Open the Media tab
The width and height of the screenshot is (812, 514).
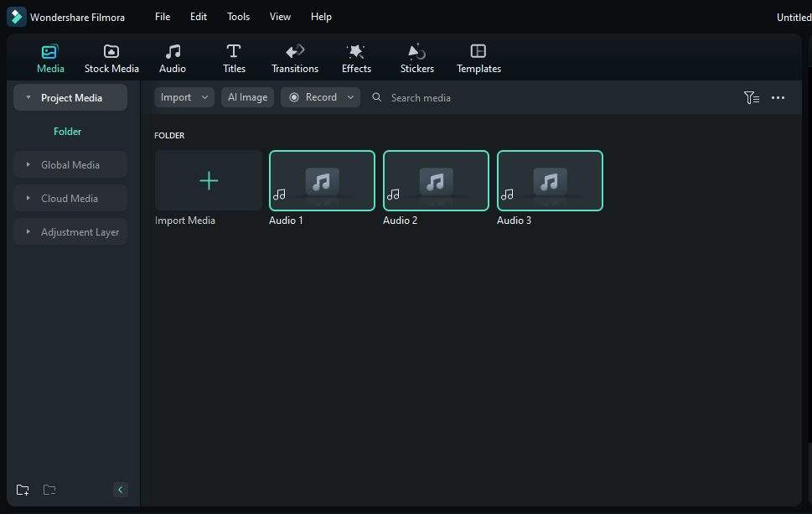50,59
